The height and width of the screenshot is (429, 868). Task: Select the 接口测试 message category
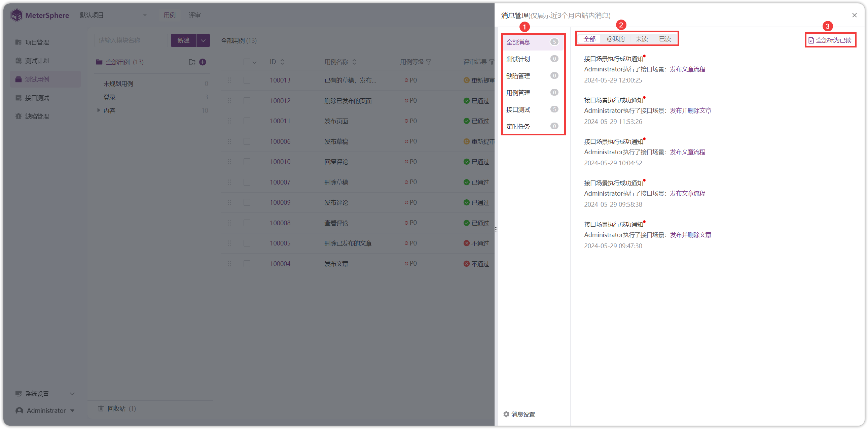click(x=532, y=110)
